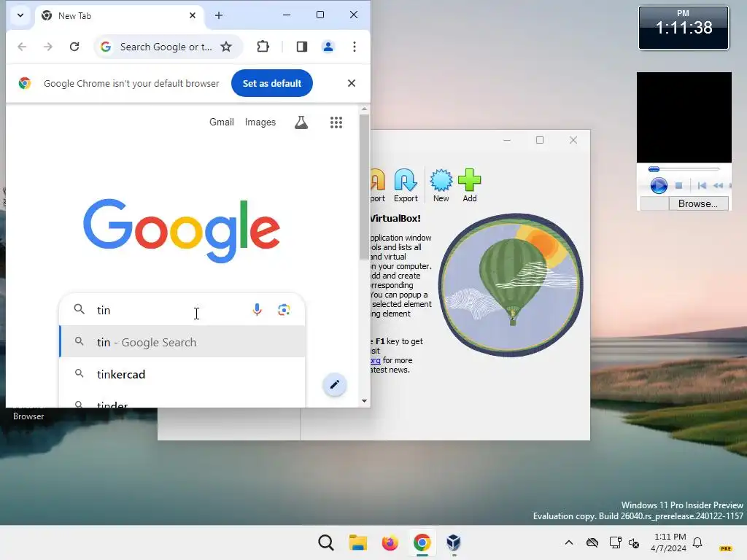747x560 pixels.
Task: Search by image with Lens icon
Action: (x=284, y=310)
